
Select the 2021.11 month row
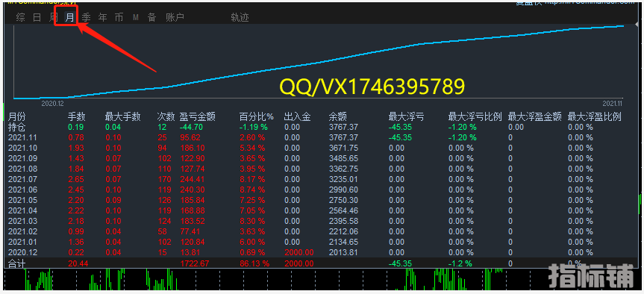click(22, 137)
